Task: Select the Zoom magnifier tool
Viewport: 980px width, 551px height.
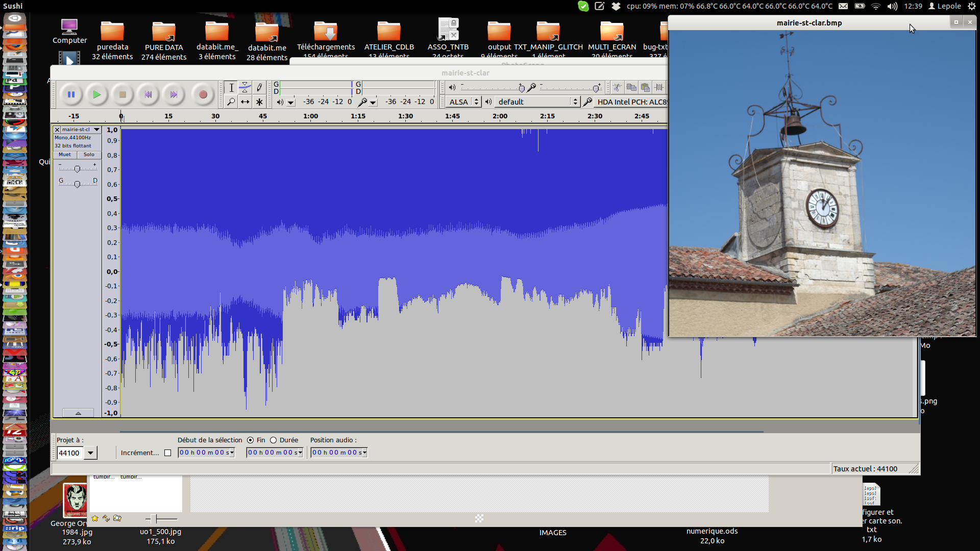Action: click(x=231, y=102)
